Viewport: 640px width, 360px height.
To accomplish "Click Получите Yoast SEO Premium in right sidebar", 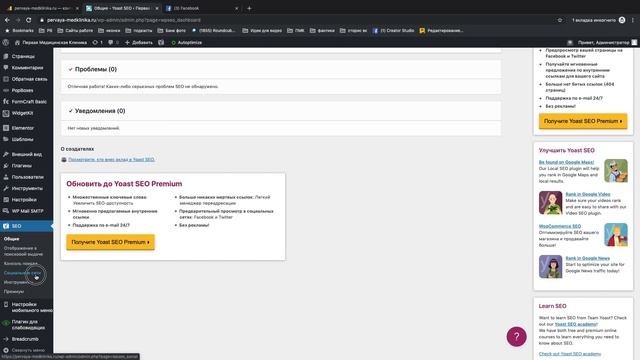I will [x=583, y=121].
